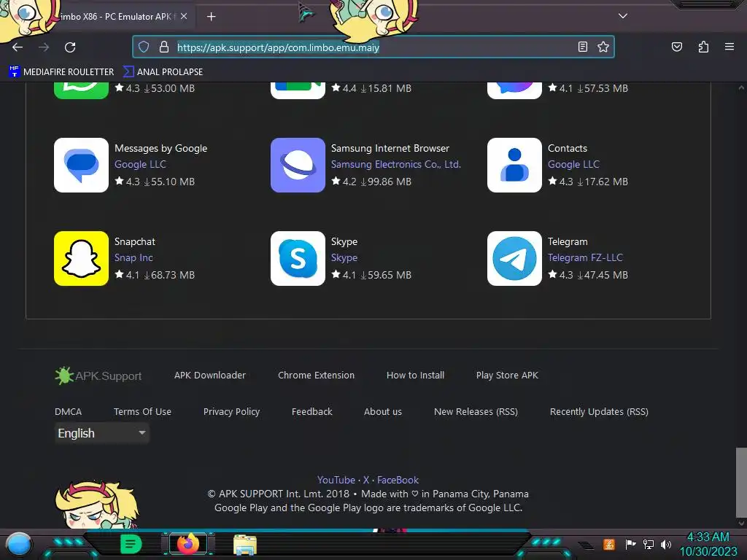Viewport: 747px width, 560px height.
Task: Open the Snap Inc developer link
Action: pyautogui.click(x=133, y=257)
